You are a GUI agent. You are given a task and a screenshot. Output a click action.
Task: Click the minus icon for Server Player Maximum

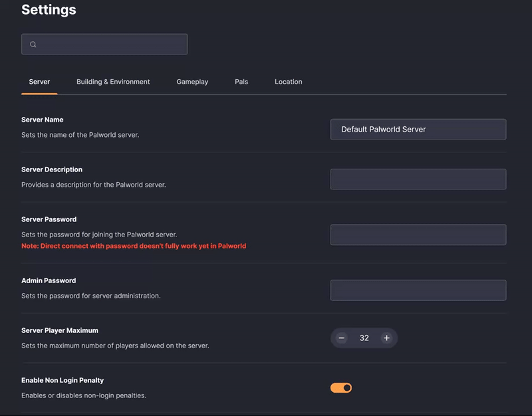coord(342,338)
